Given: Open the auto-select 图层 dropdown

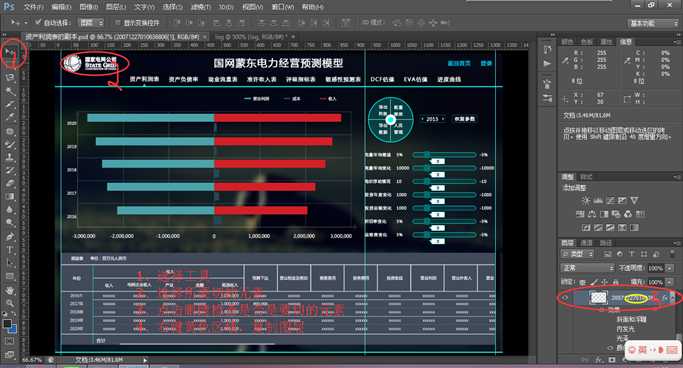Looking at the screenshot, I should (x=91, y=22).
